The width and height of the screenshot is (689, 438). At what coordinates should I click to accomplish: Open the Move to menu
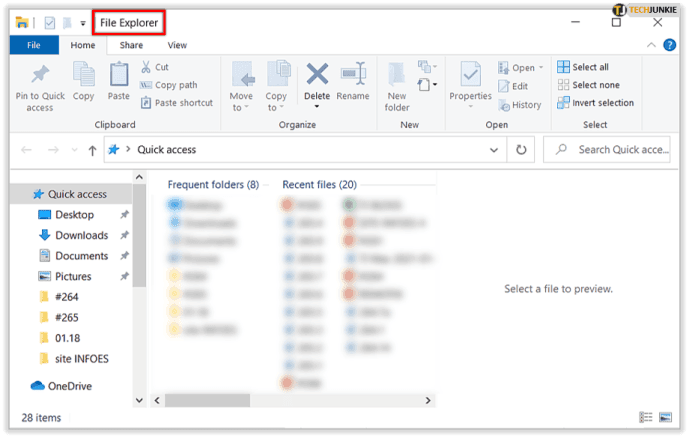(242, 87)
